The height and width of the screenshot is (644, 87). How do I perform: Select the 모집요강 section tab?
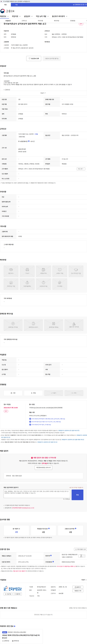coord(8,21)
